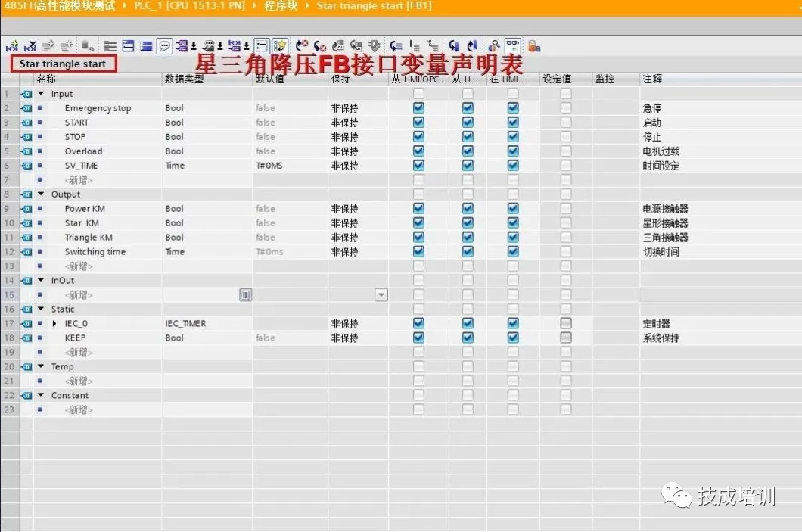
Task: Select the Overload variable name cell
Action: coord(83,151)
